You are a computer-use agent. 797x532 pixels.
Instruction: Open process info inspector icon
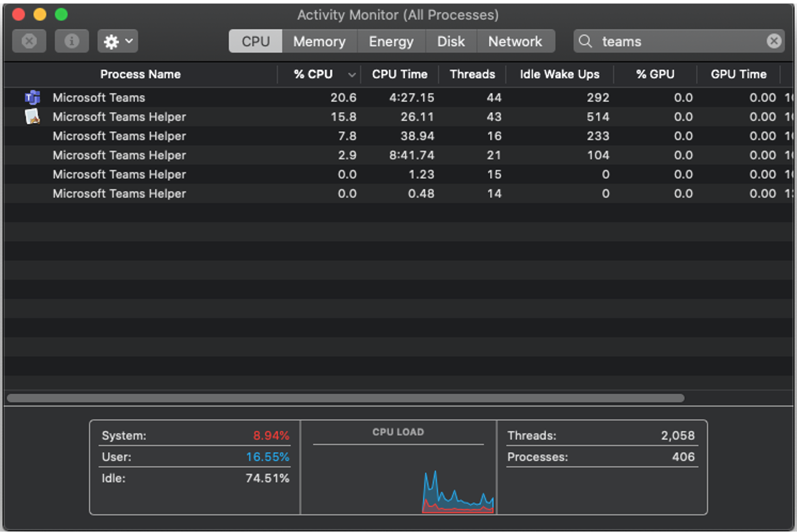(71, 41)
